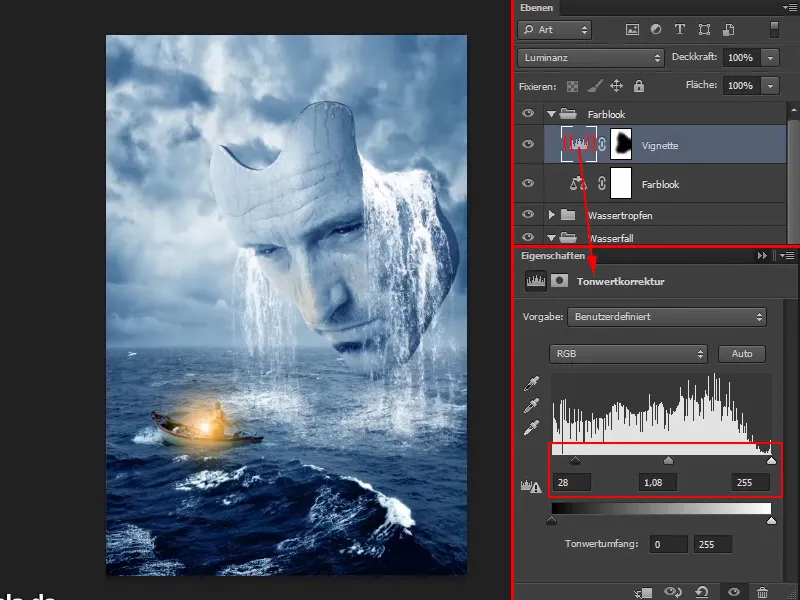This screenshot has width=800, height=600.
Task: Filter layers by smart object icon
Action: pyautogui.click(x=729, y=30)
